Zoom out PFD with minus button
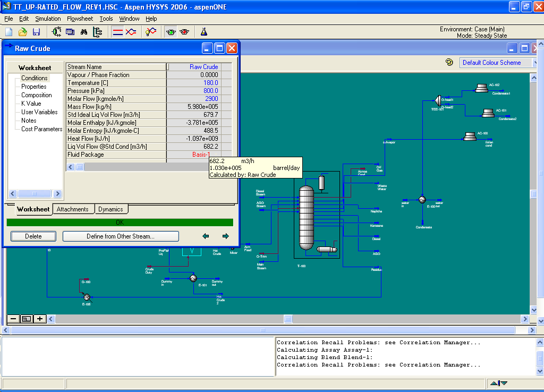The image size is (544, 392). click(13, 319)
